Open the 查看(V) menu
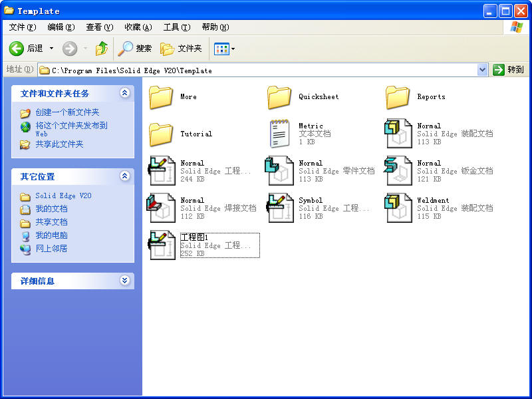Viewport: 532px width, 399px height. [x=99, y=27]
